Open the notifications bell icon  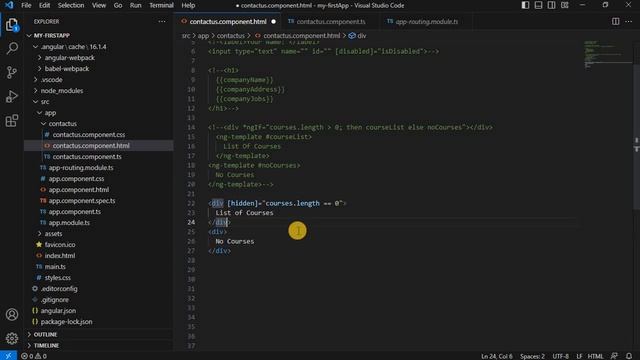629,356
